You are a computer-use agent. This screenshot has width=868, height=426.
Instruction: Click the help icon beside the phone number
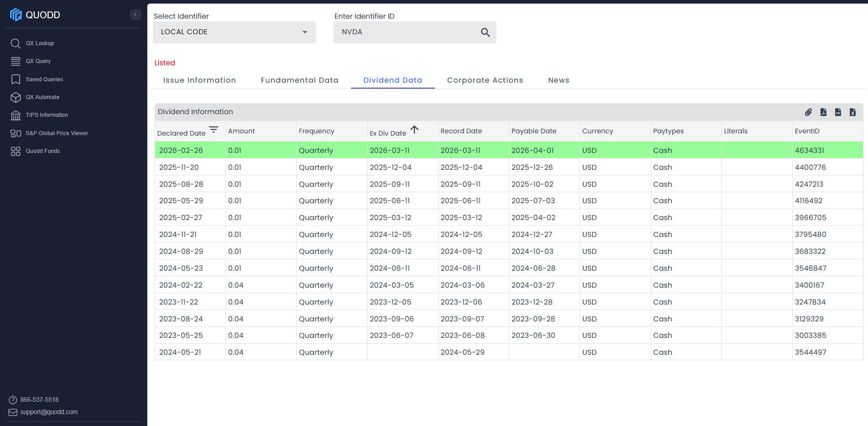pyautogui.click(x=13, y=400)
